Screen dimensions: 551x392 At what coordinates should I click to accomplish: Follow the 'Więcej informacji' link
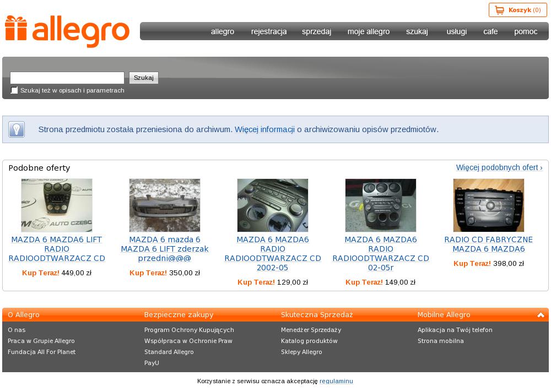click(264, 129)
